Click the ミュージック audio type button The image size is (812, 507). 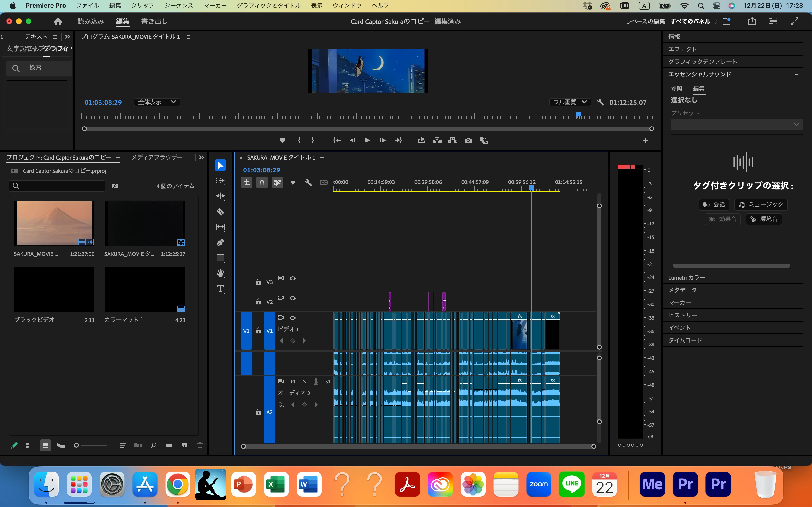point(761,204)
